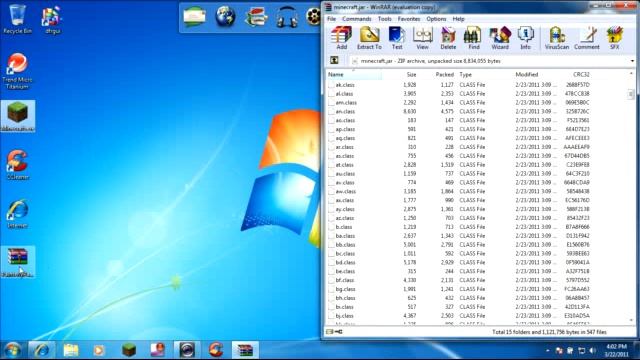This screenshot has width=640, height=360.
Task: Click the volume speaker tray icon
Action: [592, 351]
